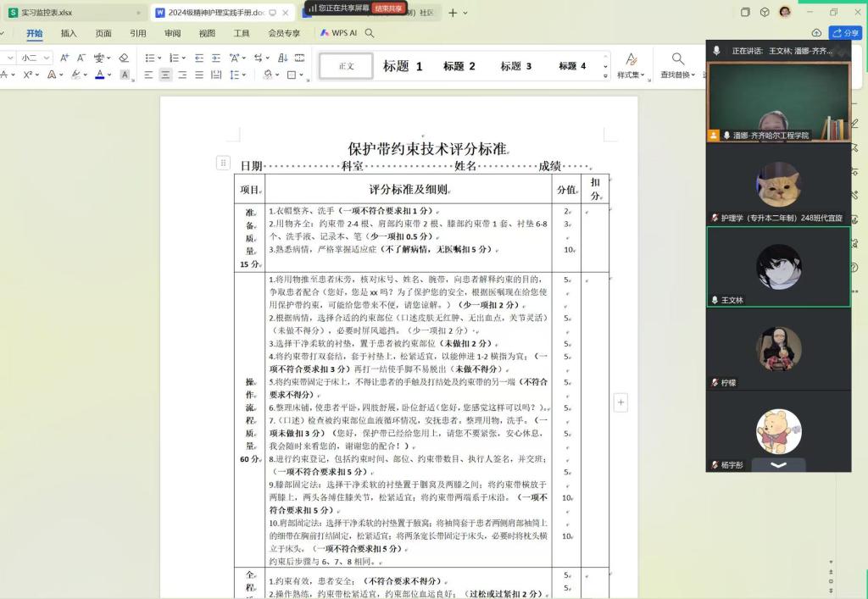
Task: Toggle character shading on text
Action: [125, 75]
